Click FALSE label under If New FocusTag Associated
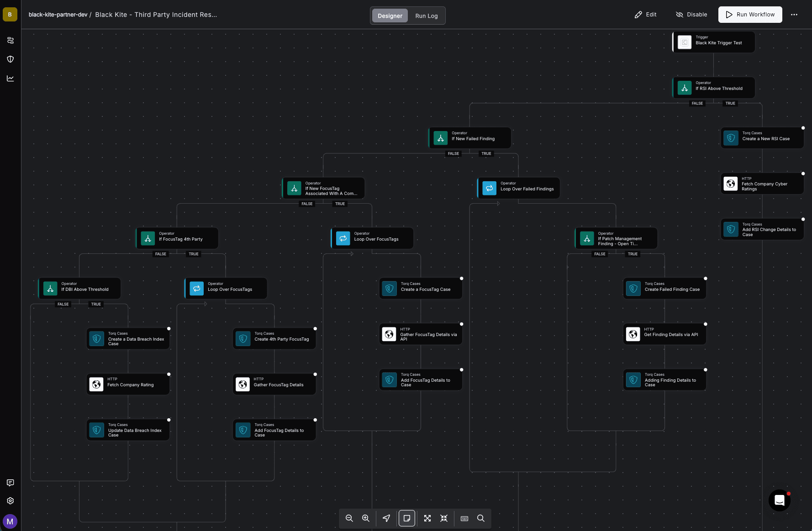This screenshot has width=812, height=531. click(307, 204)
